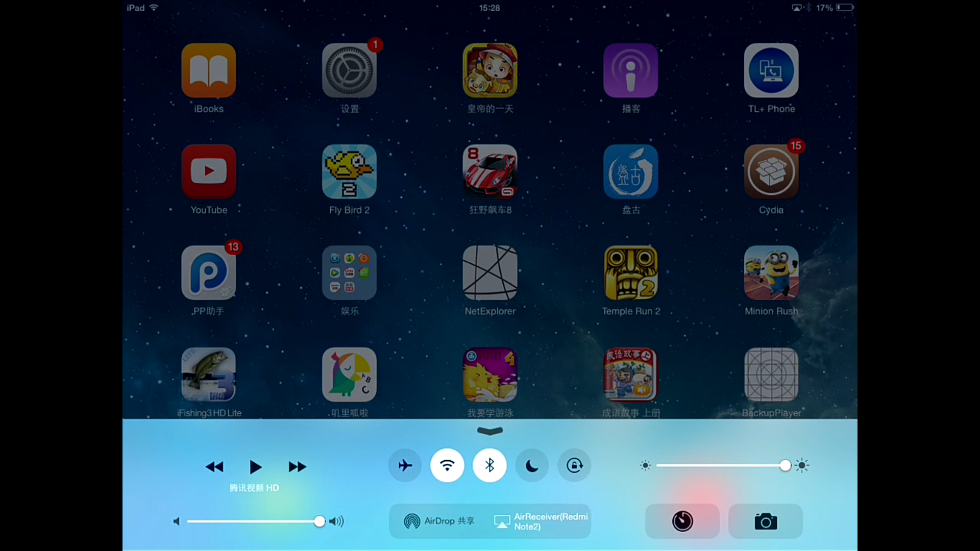This screenshot has height=551, width=980.
Task: Open the Camera shortcut in Control Center
Action: pyautogui.click(x=765, y=521)
